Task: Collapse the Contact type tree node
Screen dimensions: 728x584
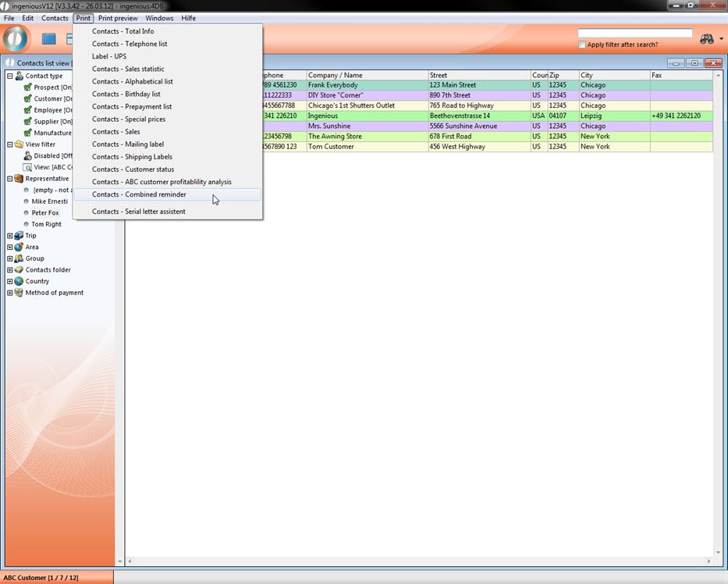Action: 10,77
